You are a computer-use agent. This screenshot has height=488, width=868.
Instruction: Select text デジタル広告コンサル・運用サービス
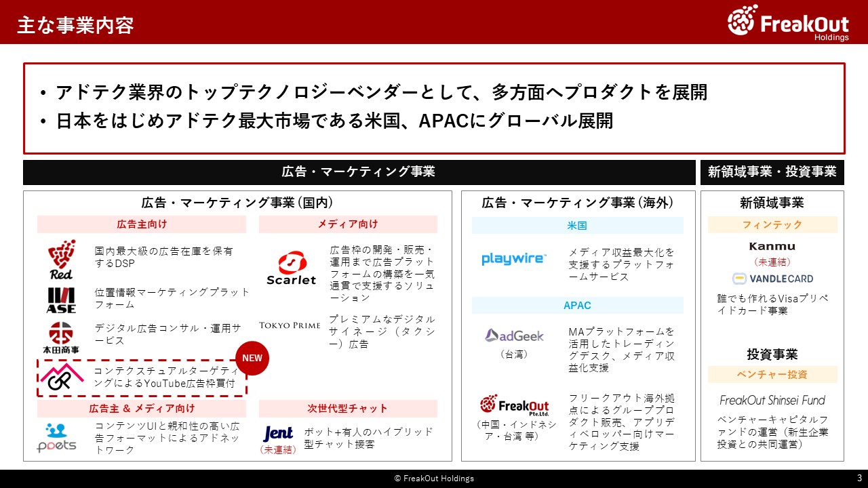(x=167, y=334)
